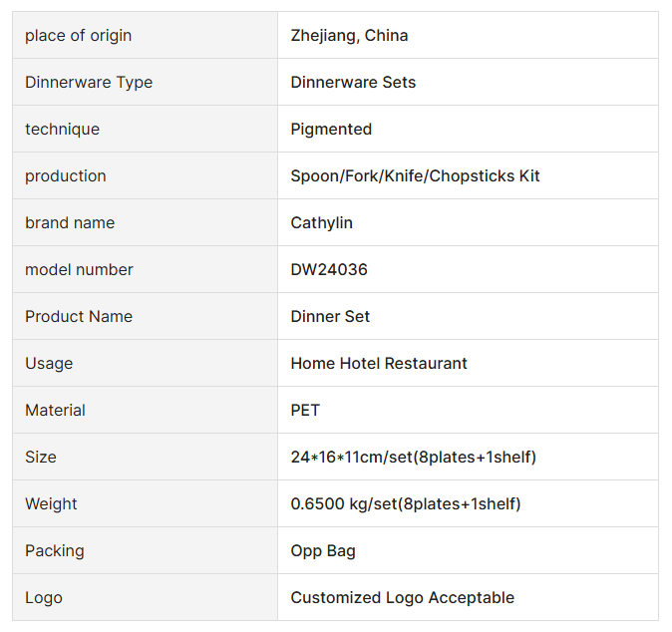
Task: Click the 'Logo' row label
Action: 44,598
